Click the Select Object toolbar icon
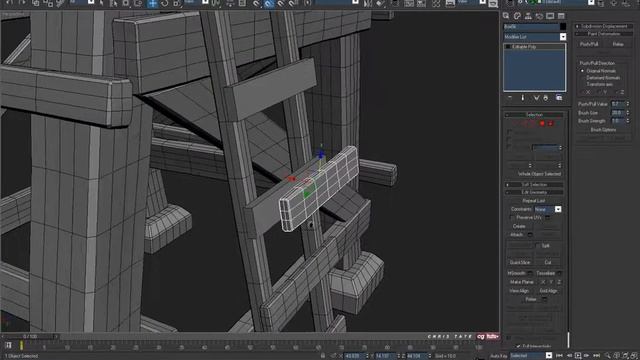Viewport: 640px width, 360px height. click(102, 4)
